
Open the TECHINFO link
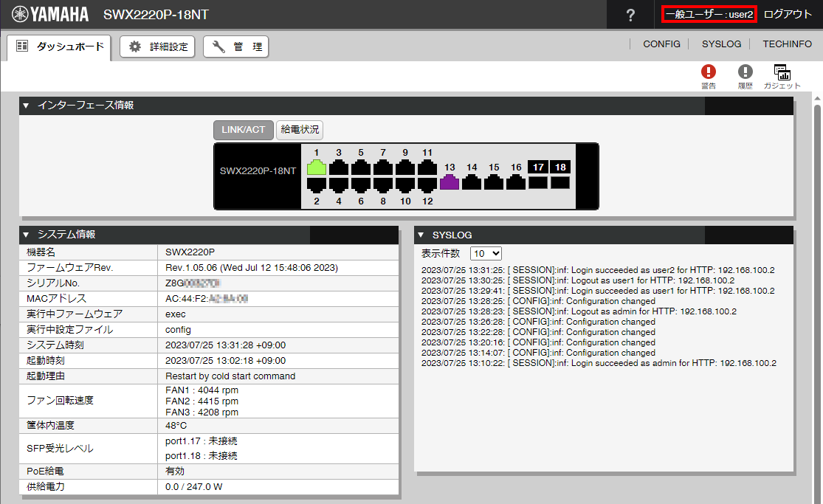[787, 44]
